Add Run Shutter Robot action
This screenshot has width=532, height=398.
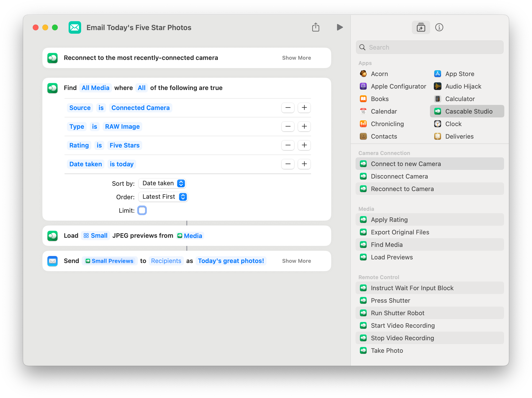tap(430, 313)
